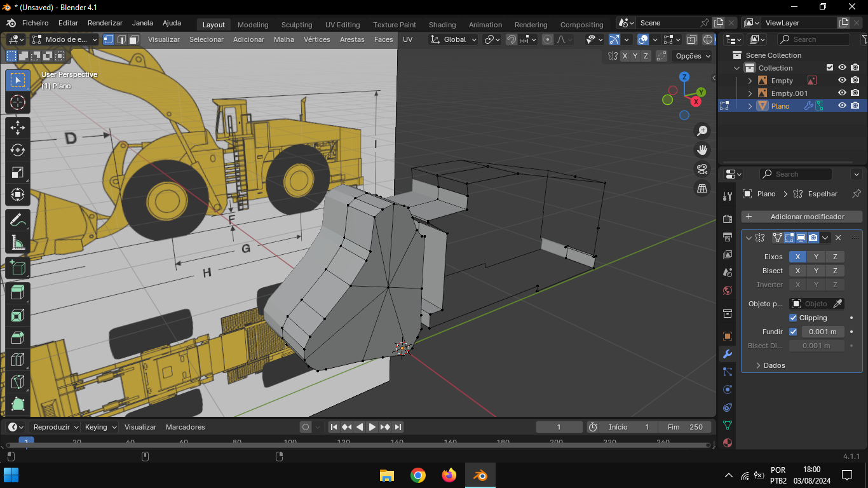Open the Global orientation dropdown
Screen dimensions: 868x488
pos(454,39)
